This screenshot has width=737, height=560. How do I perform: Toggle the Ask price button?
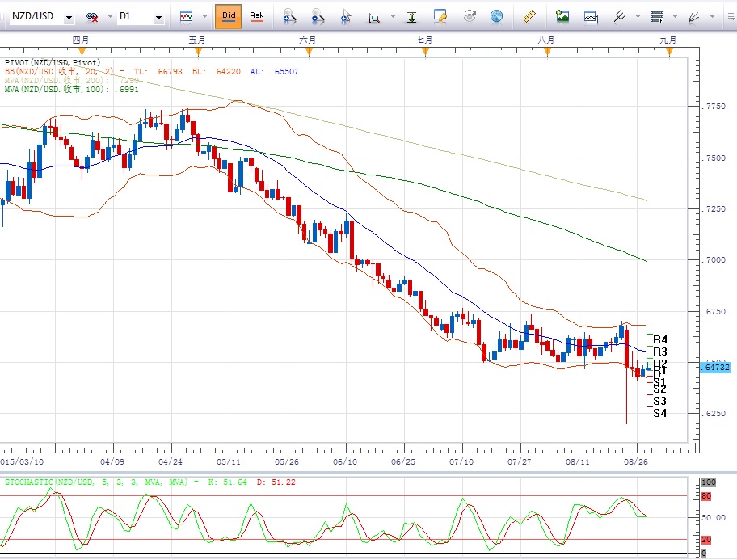[x=257, y=16]
